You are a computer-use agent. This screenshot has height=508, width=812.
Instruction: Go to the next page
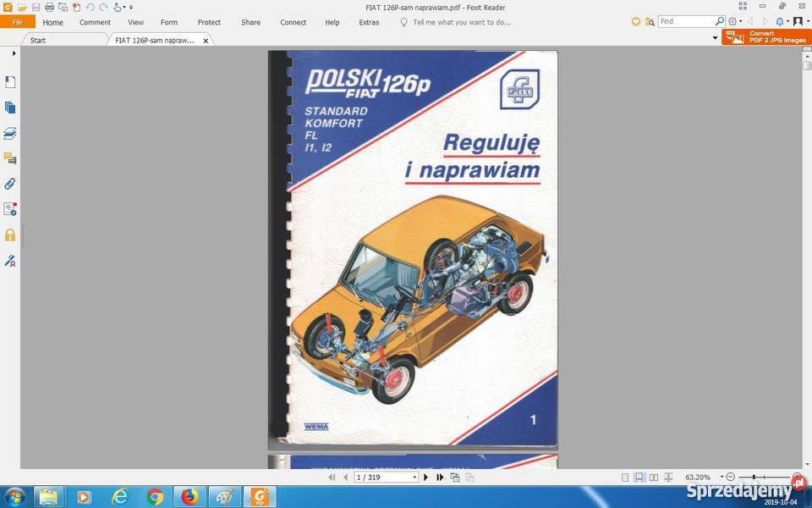point(426,478)
